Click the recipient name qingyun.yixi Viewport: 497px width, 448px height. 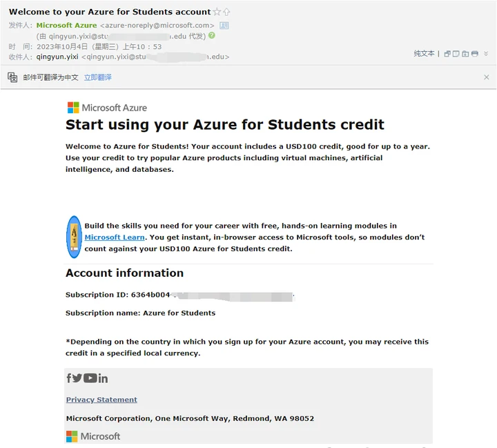[x=57, y=57]
